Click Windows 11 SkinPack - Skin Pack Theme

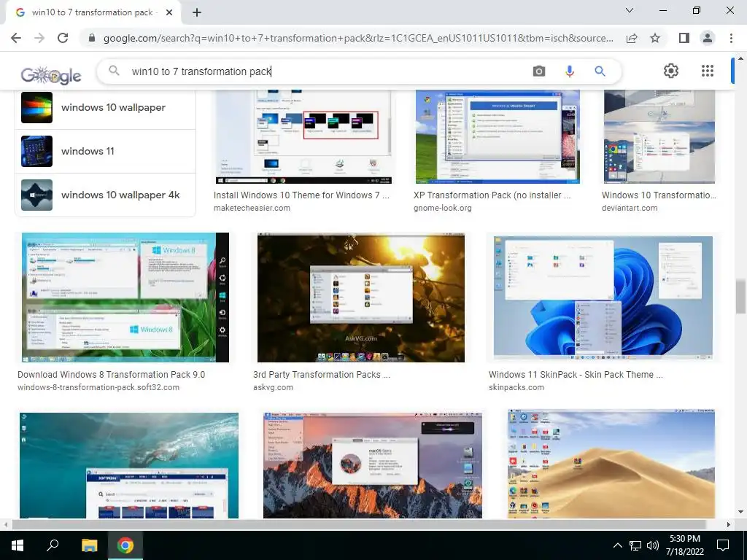[x=576, y=375]
